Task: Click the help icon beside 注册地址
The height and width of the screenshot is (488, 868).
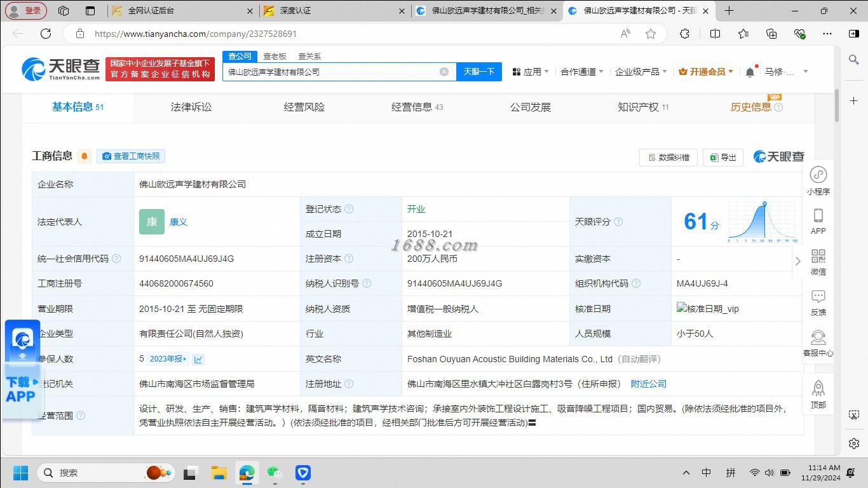Action: (349, 384)
